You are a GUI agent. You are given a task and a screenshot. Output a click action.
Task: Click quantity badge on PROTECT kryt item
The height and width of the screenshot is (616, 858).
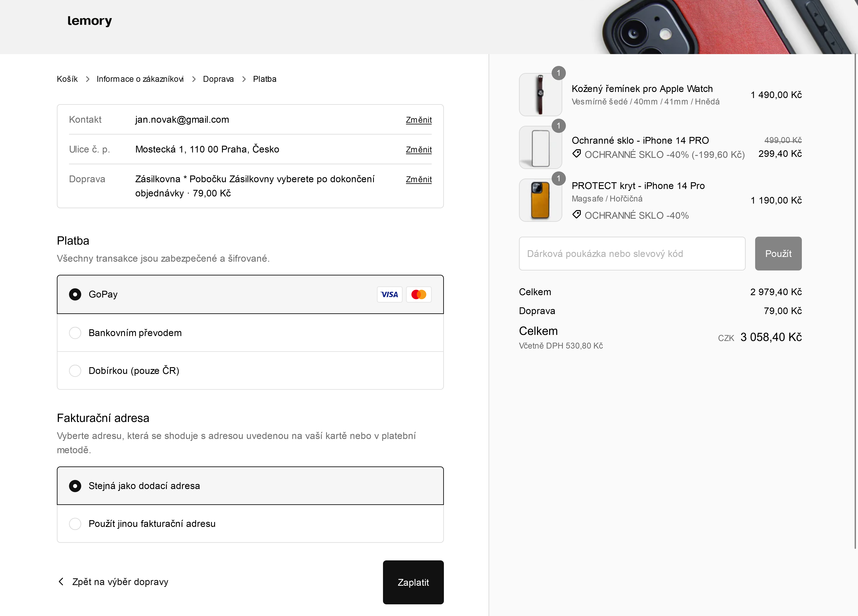(558, 179)
